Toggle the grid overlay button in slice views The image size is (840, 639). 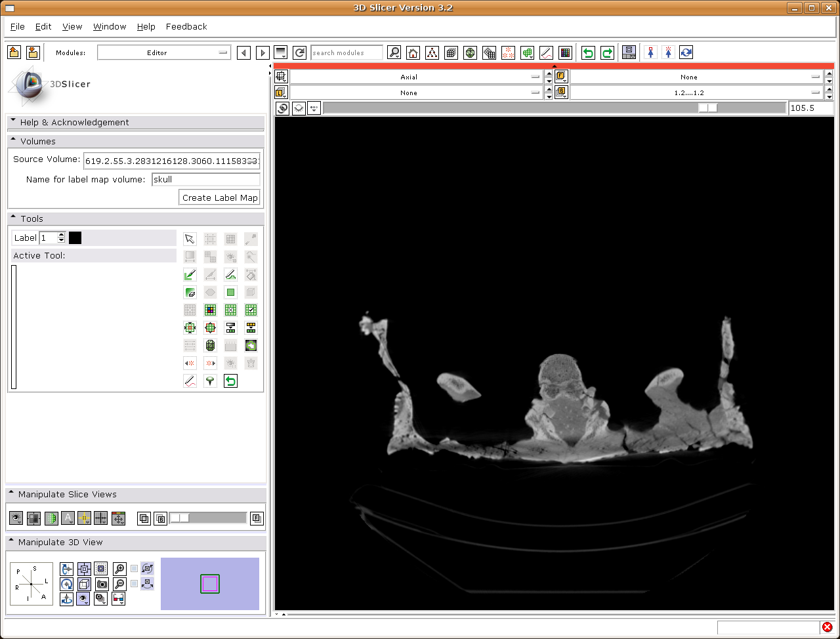click(100, 518)
